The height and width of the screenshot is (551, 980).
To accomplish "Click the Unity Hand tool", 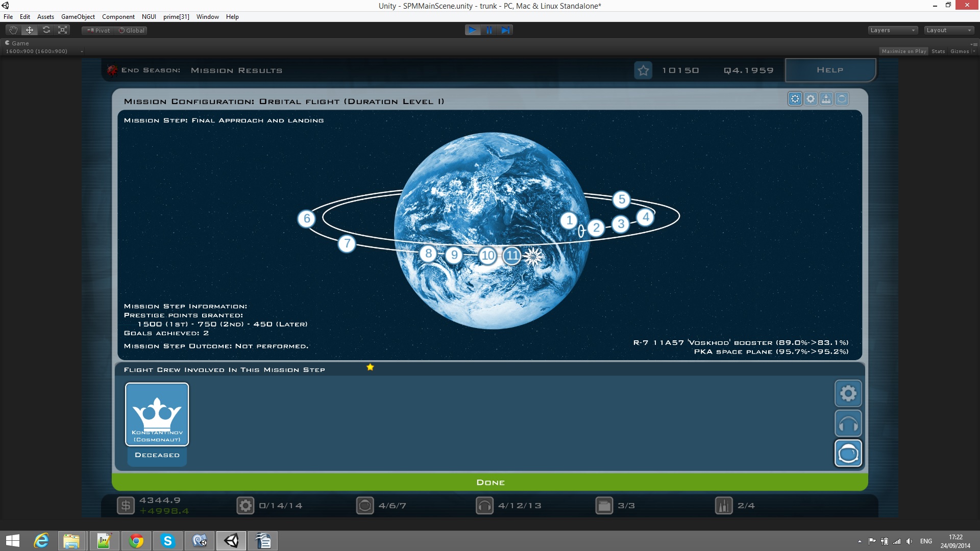I will pos(13,30).
